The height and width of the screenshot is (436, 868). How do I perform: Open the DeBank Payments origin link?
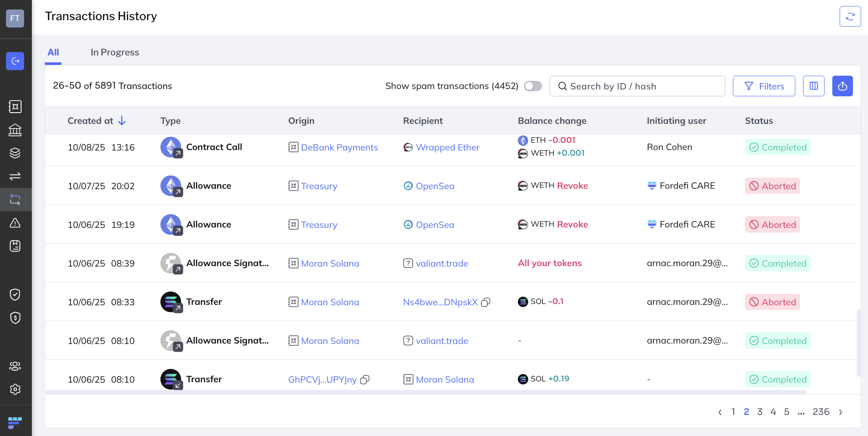[339, 147]
